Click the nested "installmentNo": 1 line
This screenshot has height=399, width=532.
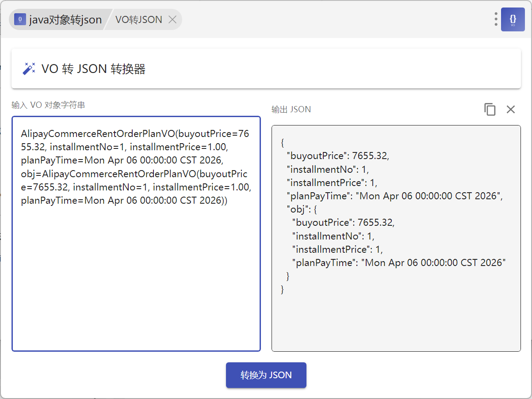(x=333, y=236)
